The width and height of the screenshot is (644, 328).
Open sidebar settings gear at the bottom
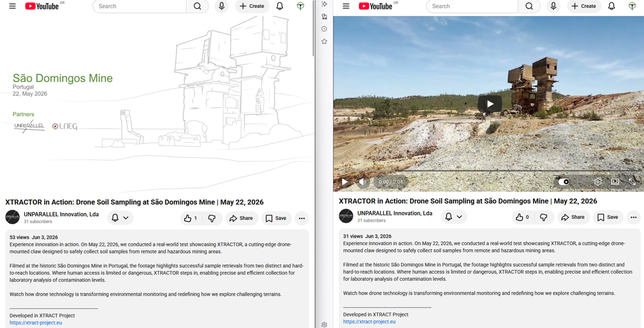[324, 325]
